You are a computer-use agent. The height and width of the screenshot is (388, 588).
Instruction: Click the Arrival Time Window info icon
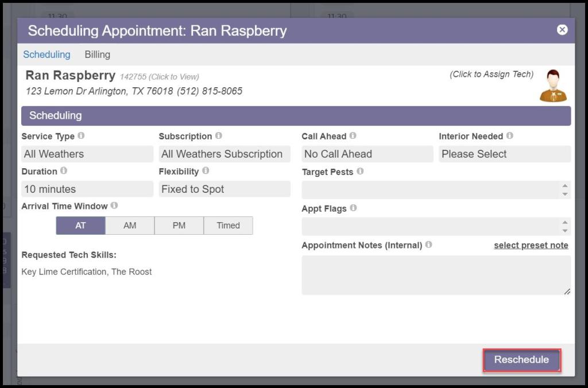coord(114,205)
